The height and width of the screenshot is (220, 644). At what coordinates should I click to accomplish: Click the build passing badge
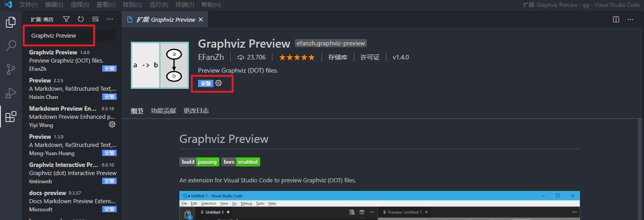199,162
